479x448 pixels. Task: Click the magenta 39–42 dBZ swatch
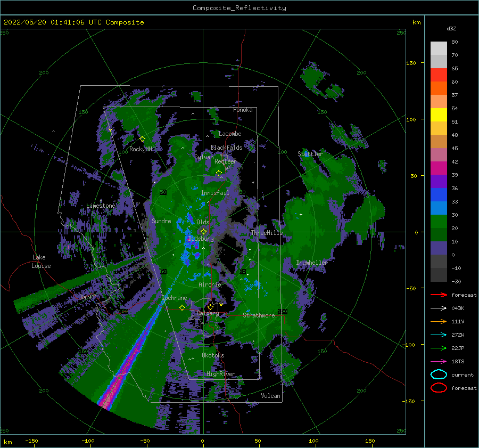tap(439, 168)
